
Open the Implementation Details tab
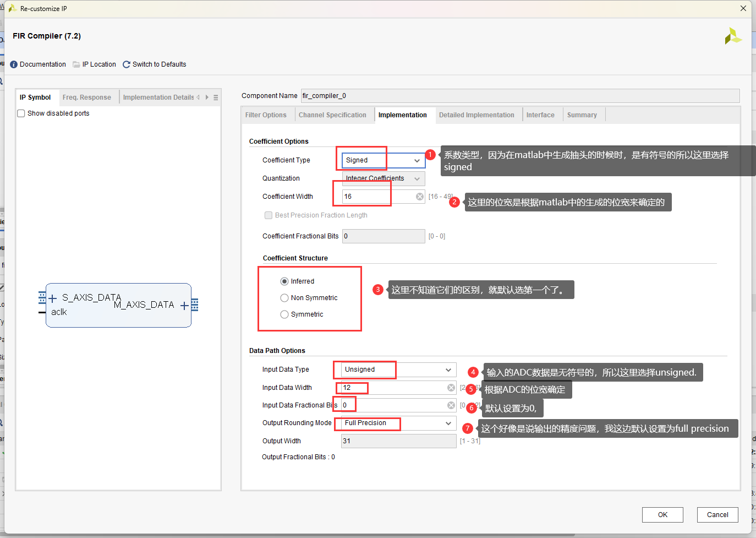click(158, 97)
